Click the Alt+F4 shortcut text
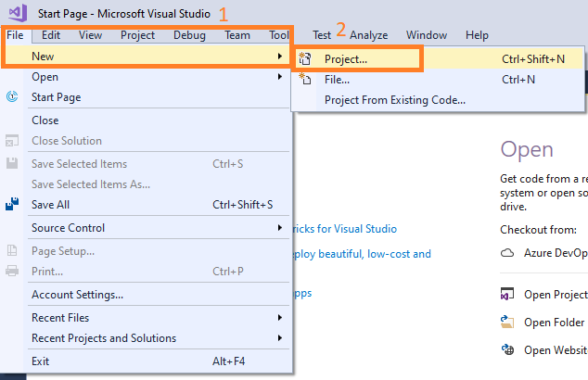This screenshot has height=380, width=588. click(228, 361)
